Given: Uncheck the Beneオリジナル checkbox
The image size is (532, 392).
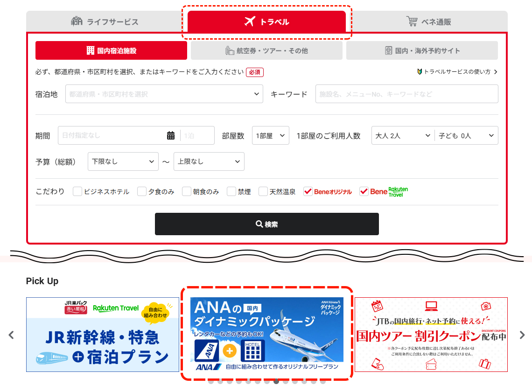Looking at the screenshot, I should coord(308,191).
